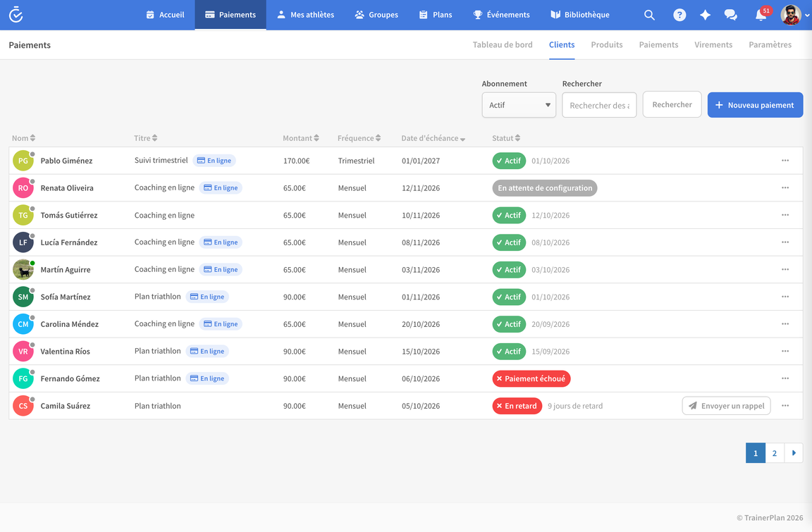This screenshot has height=532, width=812.
Task: Open row options for Carolina Méndez
Action: pos(785,324)
